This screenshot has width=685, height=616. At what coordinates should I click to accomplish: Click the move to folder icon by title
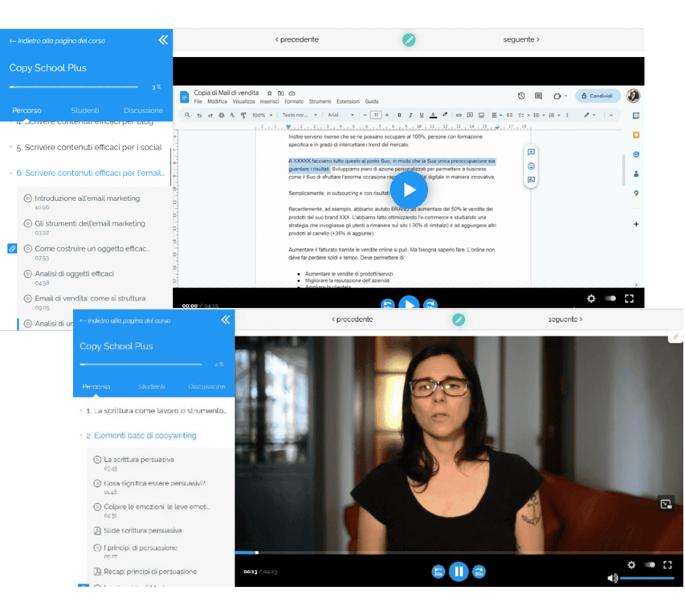(x=281, y=93)
